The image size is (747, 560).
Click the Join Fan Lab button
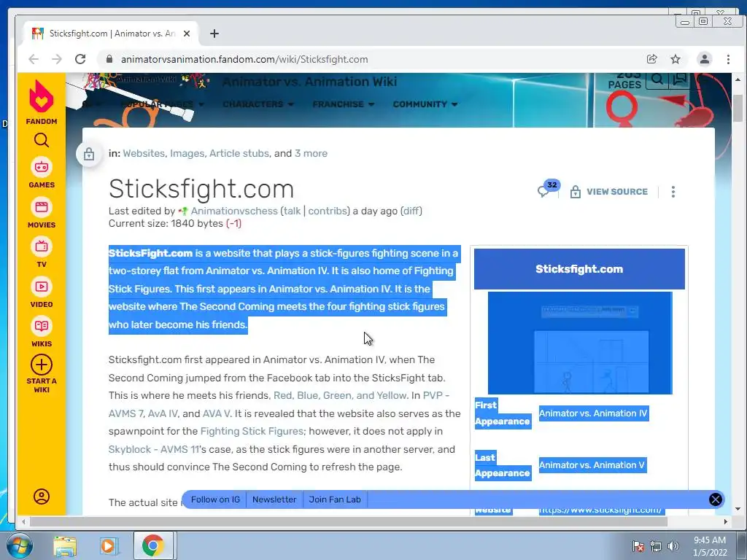335,499
